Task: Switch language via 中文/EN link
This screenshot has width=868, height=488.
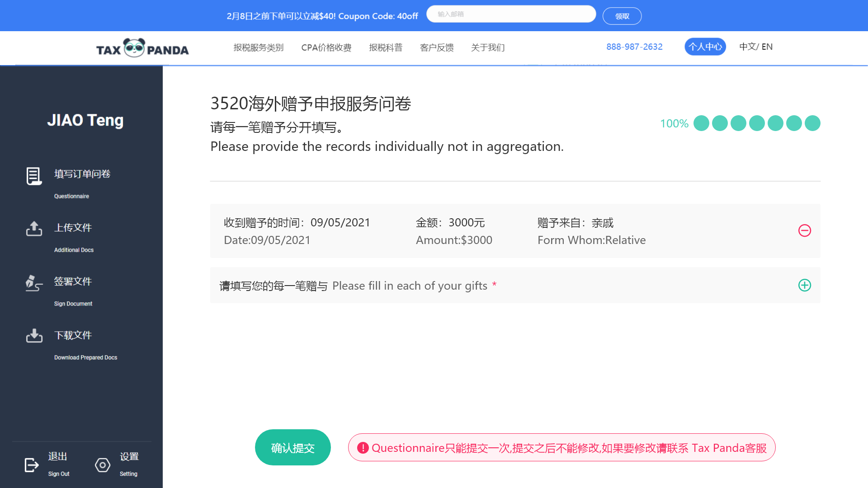Action: (x=755, y=47)
